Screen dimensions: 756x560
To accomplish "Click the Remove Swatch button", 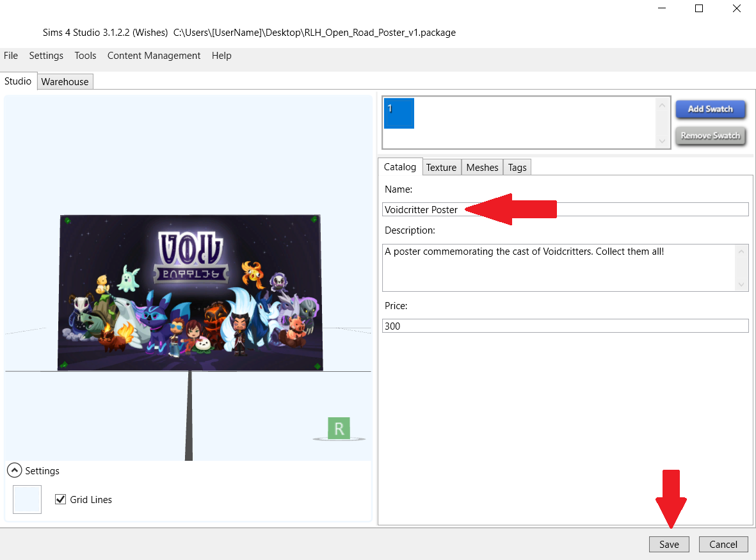I will pyautogui.click(x=710, y=136).
